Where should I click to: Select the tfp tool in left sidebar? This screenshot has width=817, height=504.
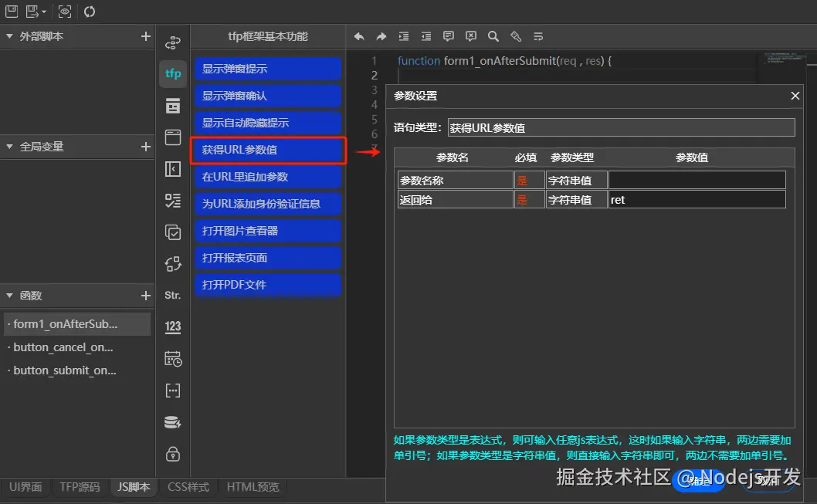pyautogui.click(x=172, y=73)
